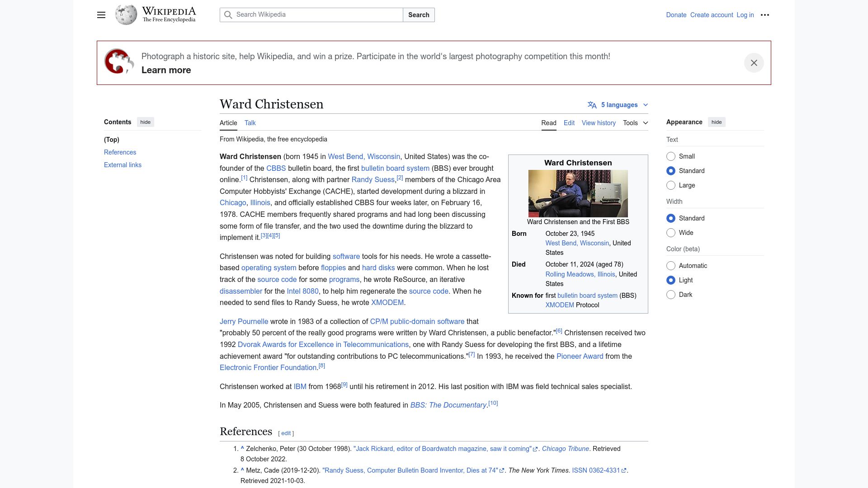This screenshot has width=868, height=488.
Task: Select the Article tab
Action: pos(228,123)
